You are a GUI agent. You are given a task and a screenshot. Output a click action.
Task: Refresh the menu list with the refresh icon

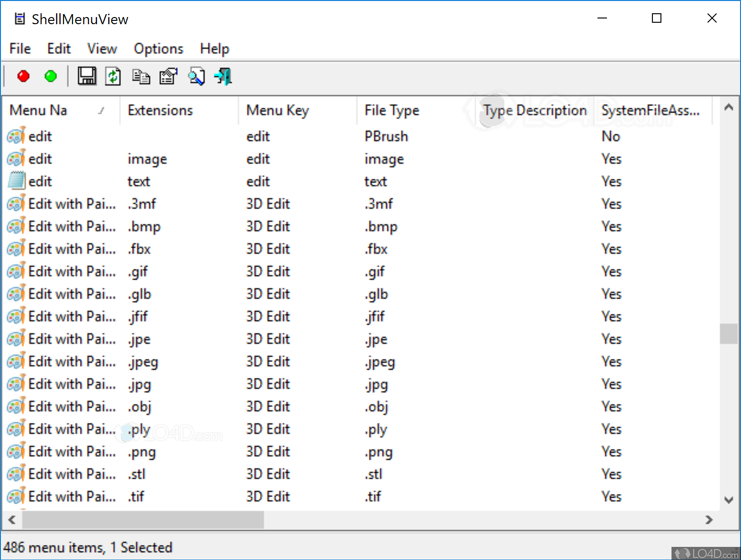[x=113, y=76]
